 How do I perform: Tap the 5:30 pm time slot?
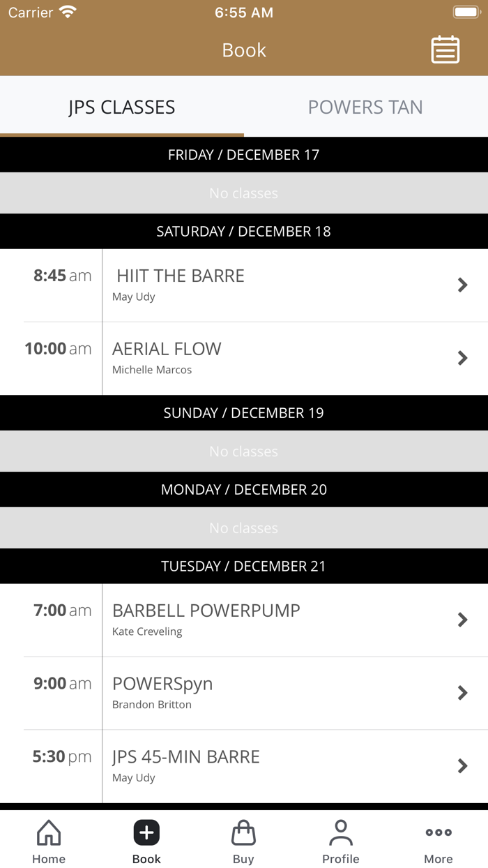pos(62,757)
